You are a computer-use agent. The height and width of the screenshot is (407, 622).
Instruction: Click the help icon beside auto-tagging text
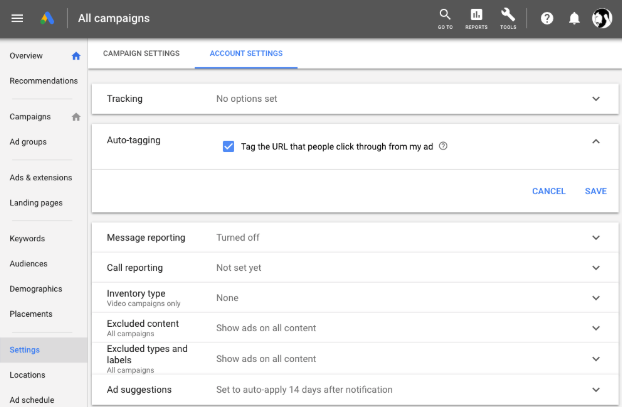click(x=443, y=146)
